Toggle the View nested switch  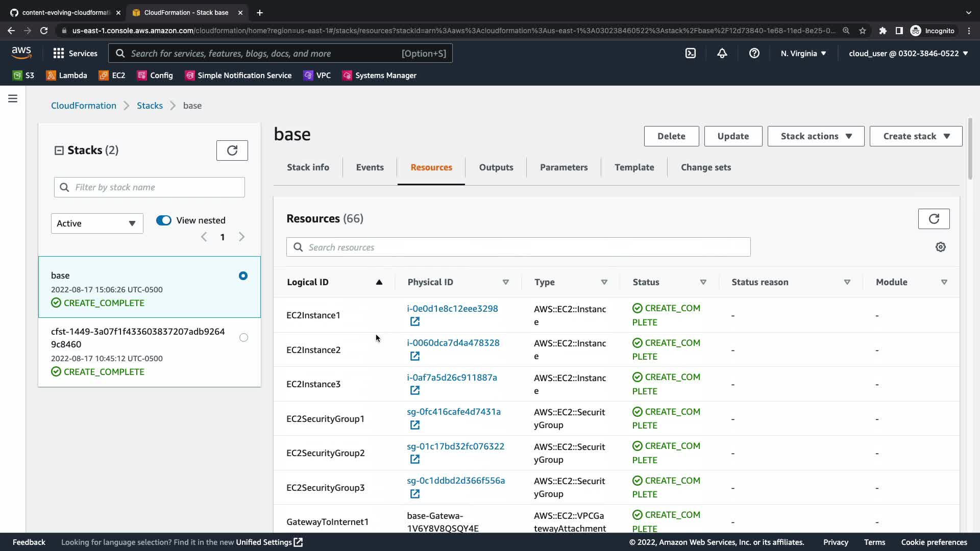[x=164, y=220]
